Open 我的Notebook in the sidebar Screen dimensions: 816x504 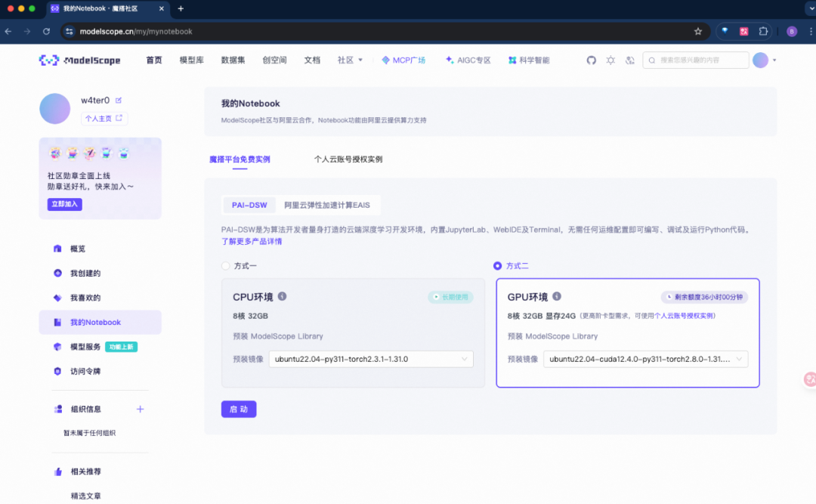[100, 323]
